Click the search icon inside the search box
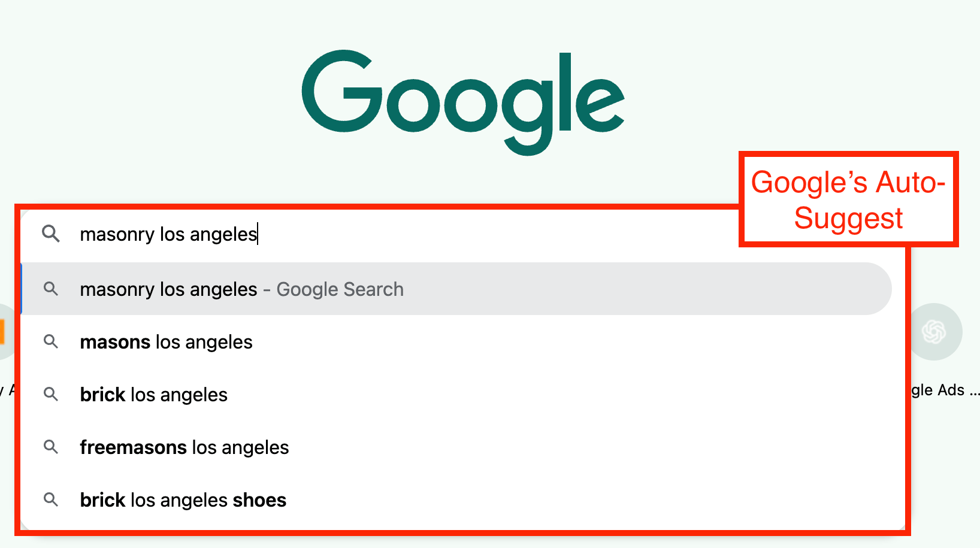This screenshot has width=980, height=548. (x=52, y=234)
